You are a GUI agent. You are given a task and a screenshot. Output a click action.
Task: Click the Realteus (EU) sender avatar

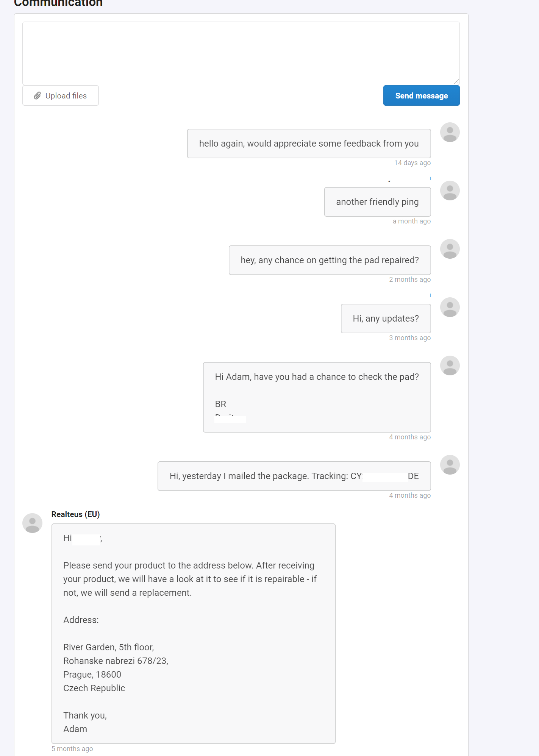tap(32, 523)
